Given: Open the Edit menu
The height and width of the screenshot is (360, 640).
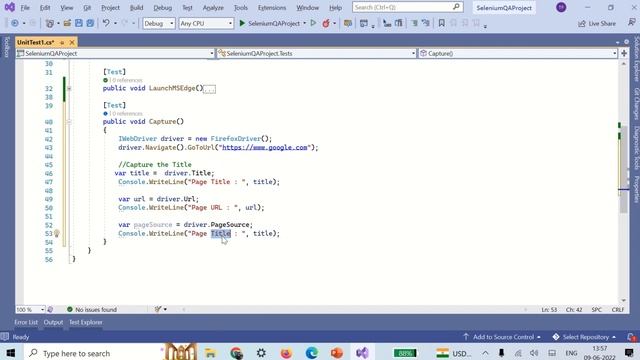Looking at the screenshot, I should (45, 7).
